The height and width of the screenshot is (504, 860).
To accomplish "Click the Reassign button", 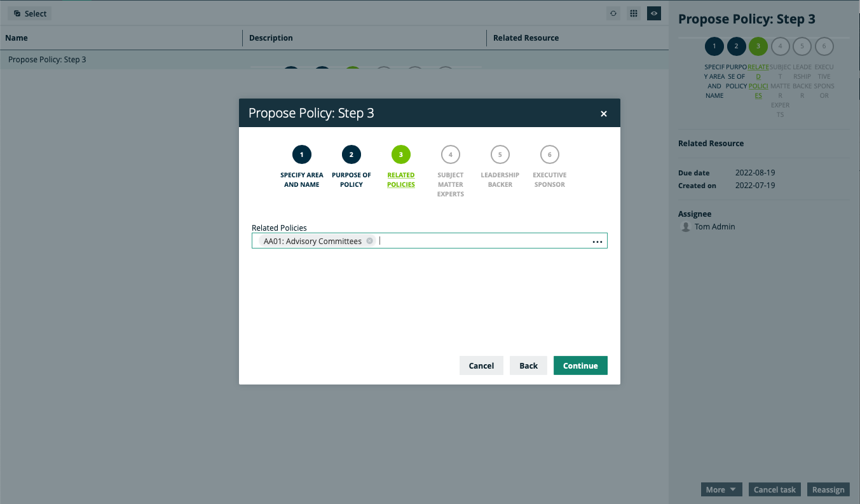I will pyautogui.click(x=828, y=489).
